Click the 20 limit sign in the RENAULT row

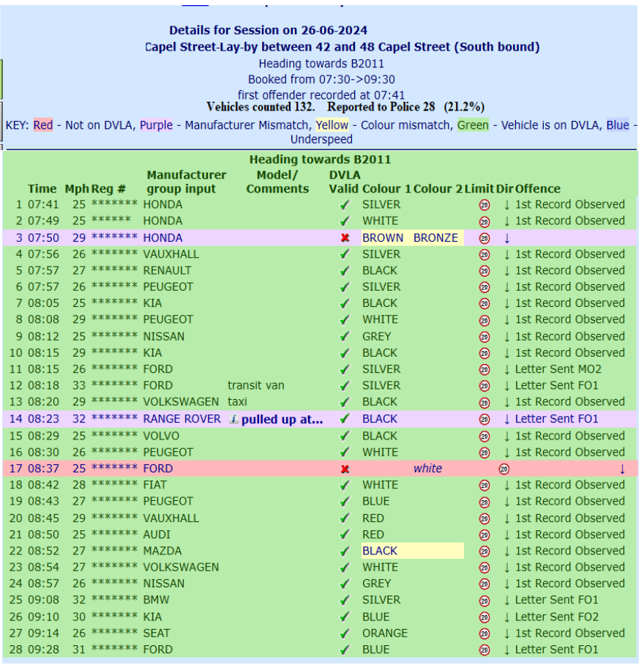pos(484,271)
